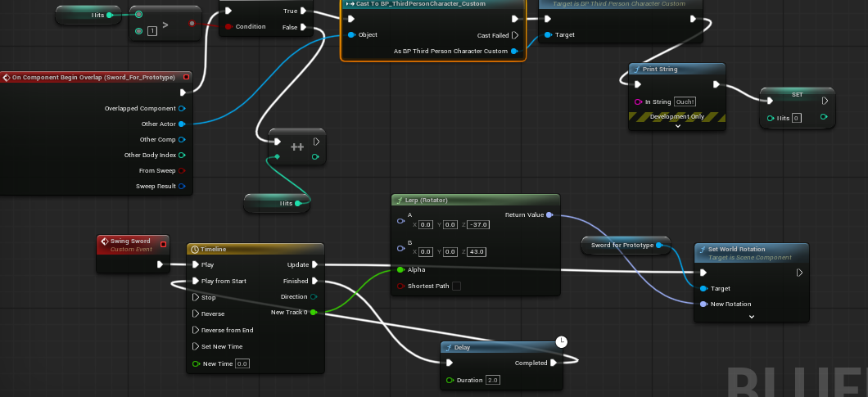
Task: Click the In String 'Ouch!' input field
Action: tap(685, 102)
